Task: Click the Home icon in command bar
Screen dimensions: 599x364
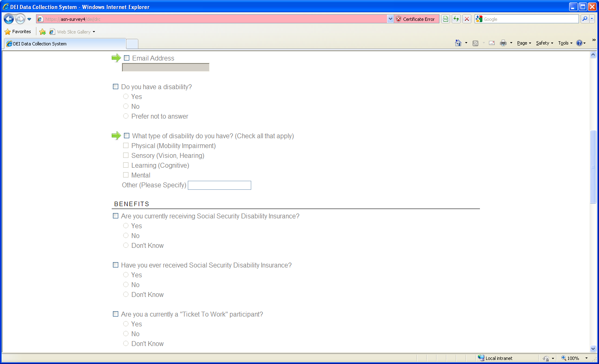Action: (x=458, y=43)
